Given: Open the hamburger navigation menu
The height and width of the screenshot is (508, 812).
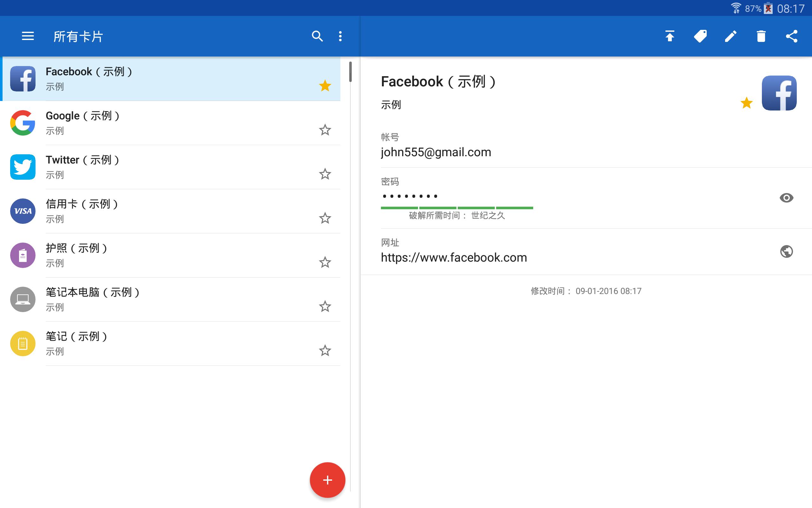Looking at the screenshot, I should (x=28, y=36).
